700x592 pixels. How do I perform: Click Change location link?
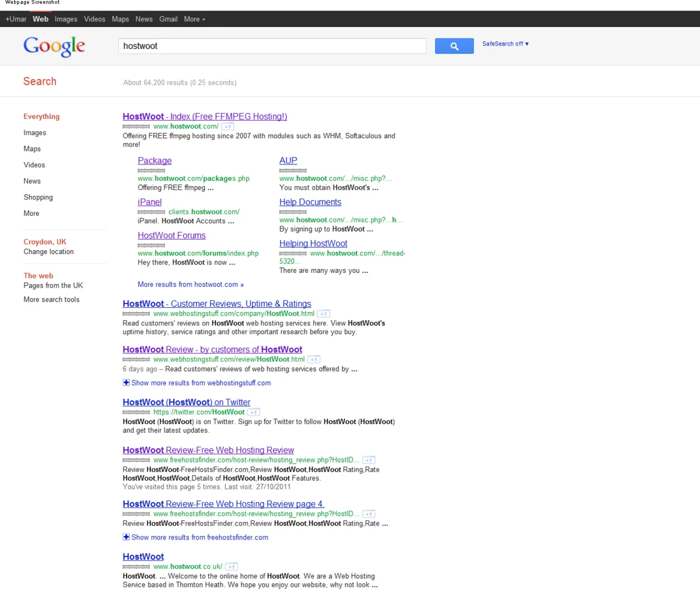click(x=48, y=252)
